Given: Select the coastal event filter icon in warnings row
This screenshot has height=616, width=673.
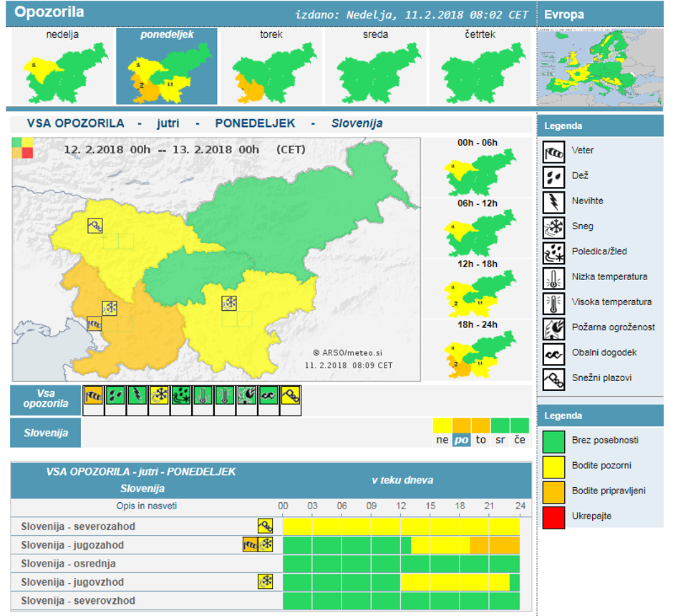Looking at the screenshot, I should tap(268, 396).
